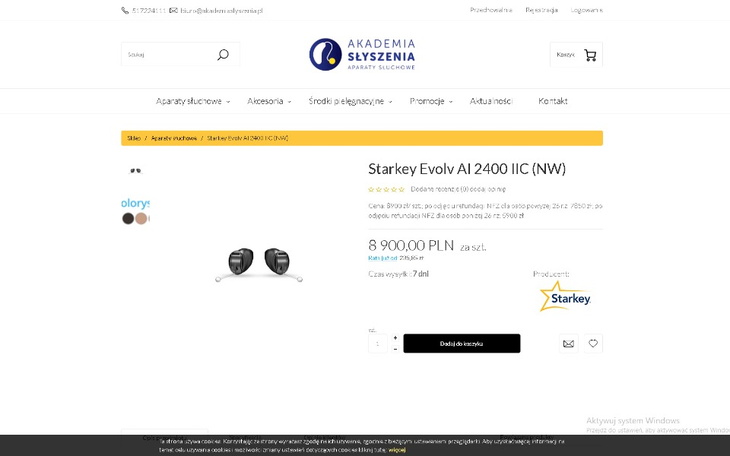The height and width of the screenshot is (456, 730).
Task: Click the Starkey producer logo
Action: point(565,296)
